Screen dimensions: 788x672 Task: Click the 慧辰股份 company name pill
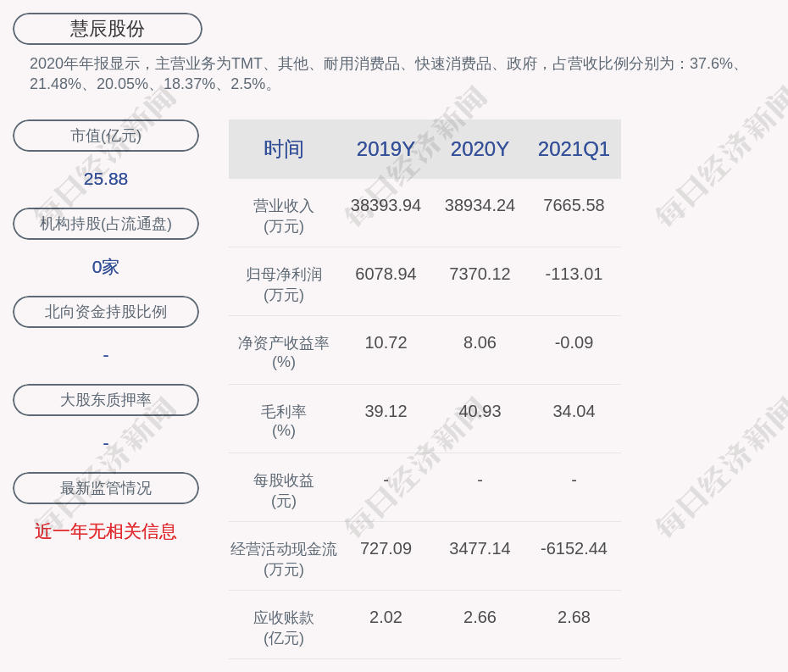coord(108,29)
